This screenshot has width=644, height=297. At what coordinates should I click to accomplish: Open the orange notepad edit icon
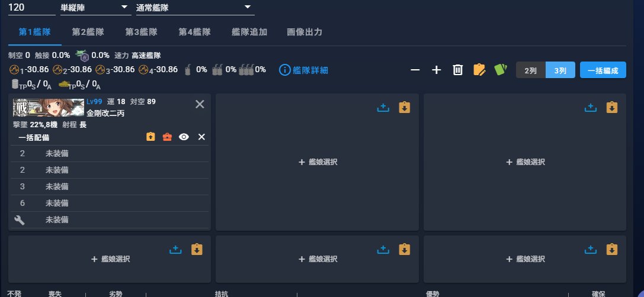click(479, 70)
